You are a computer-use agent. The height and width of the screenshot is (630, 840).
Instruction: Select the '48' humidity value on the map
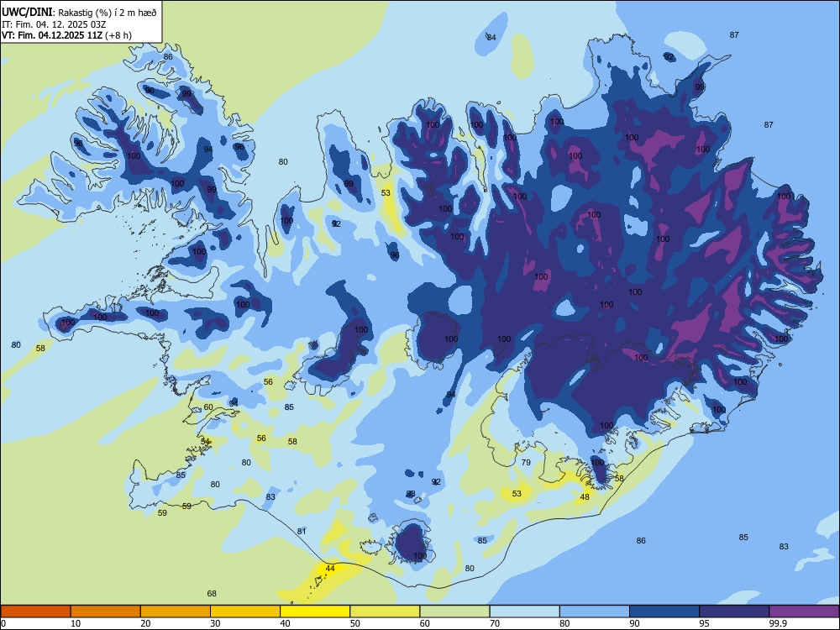585,497
